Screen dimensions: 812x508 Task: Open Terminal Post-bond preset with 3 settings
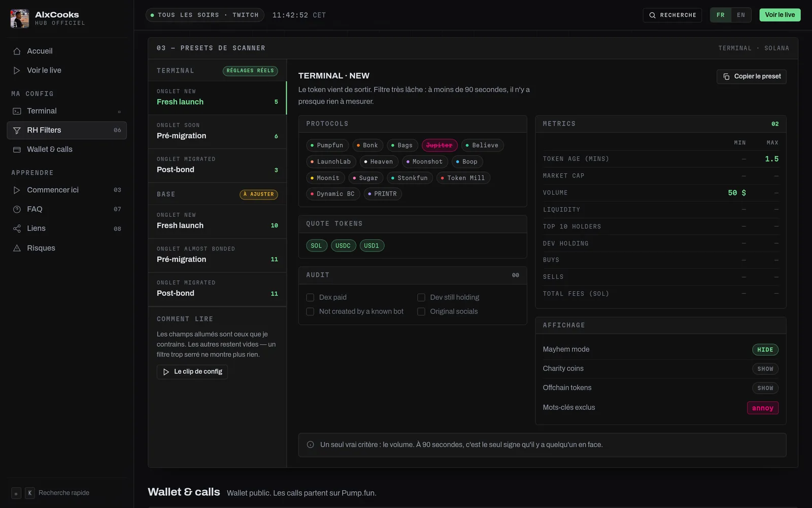[217, 166]
